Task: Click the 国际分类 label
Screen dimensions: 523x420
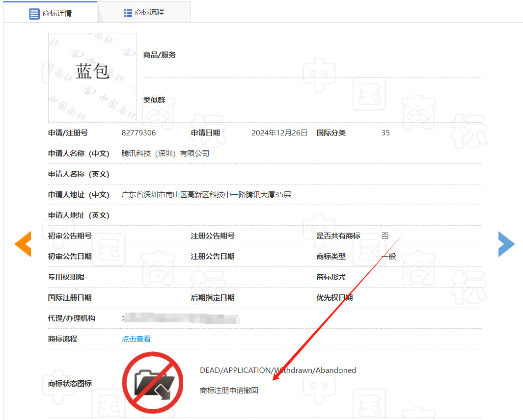Action: pyautogui.click(x=331, y=132)
